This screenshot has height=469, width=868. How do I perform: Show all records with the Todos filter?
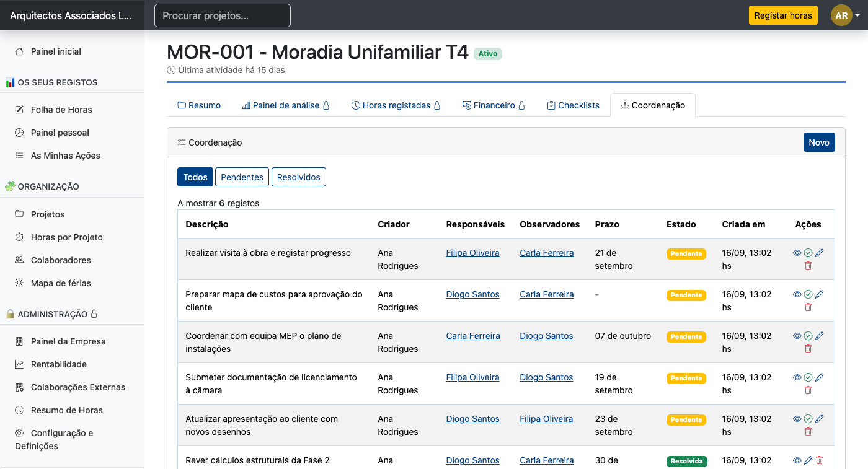(195, 177)
